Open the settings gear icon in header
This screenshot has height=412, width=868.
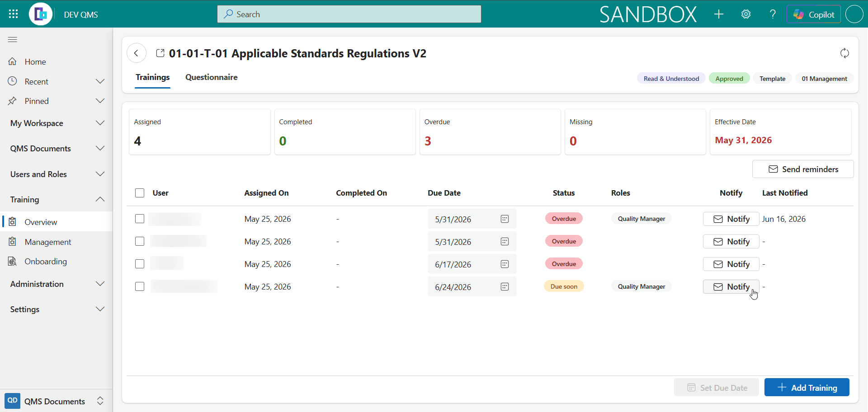pyautogui.click(x=746, y=14)
